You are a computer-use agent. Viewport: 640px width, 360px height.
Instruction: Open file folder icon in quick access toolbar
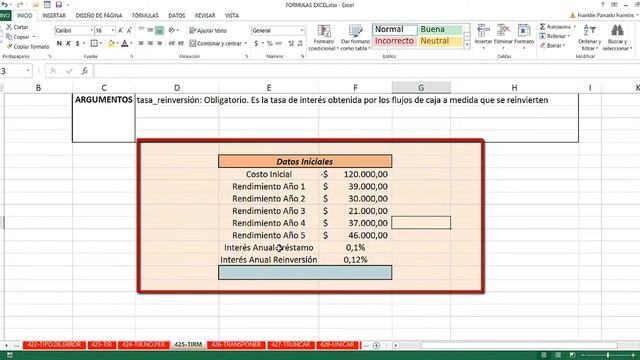click(x=36, y=4)
